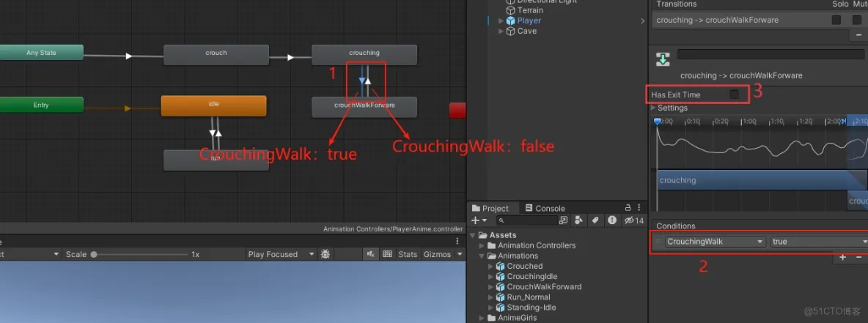Expand the Player object in Hierarchy

(501, 21)
